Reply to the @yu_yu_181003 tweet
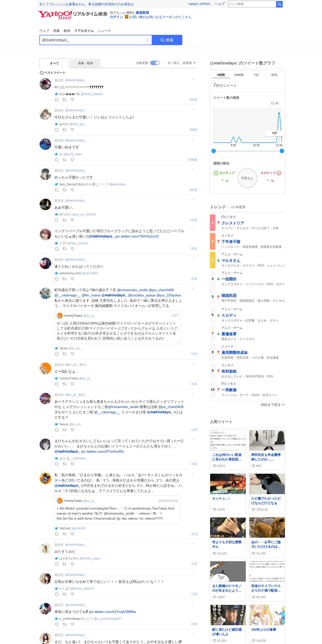322x644 pixels. [x=57, y=220]
